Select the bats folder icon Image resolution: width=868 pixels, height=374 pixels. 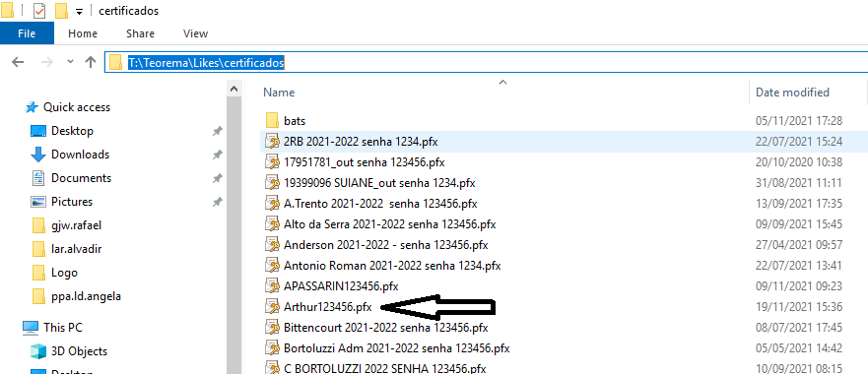(x=271, y=120)
